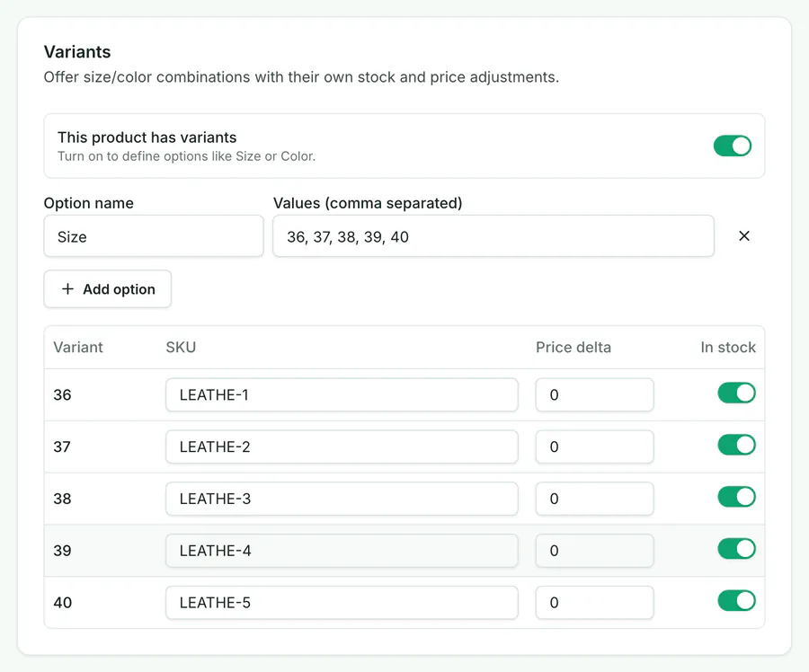809x672 pixels.
Task: Toggle In stock for variant 38
Action: (x=736, y=497)
